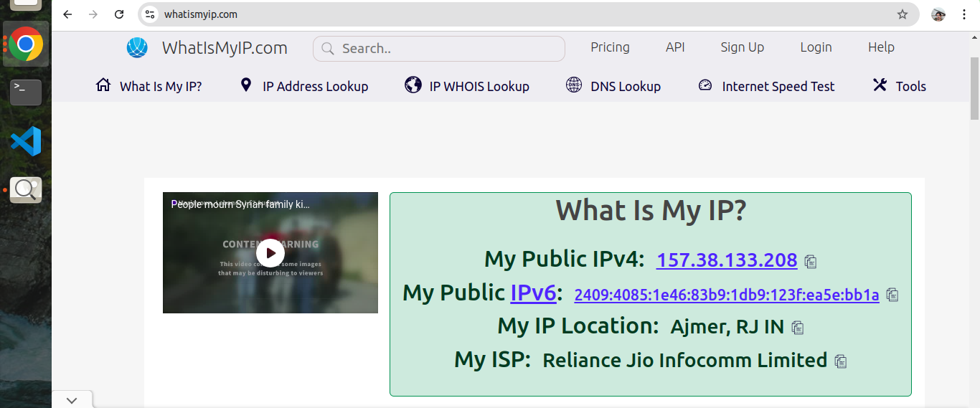Play the embedded news video
980x408 pixels.
click(x=270, y=252)
